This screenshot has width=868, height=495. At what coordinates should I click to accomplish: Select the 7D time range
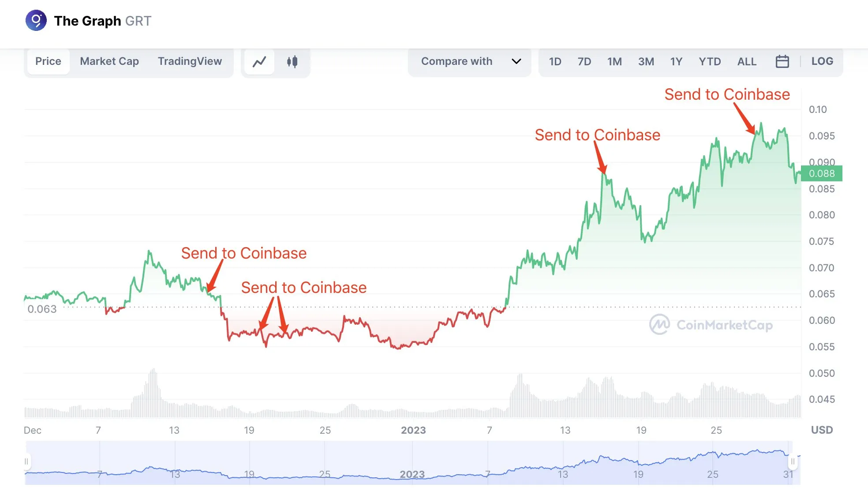(x=584, y=62)
